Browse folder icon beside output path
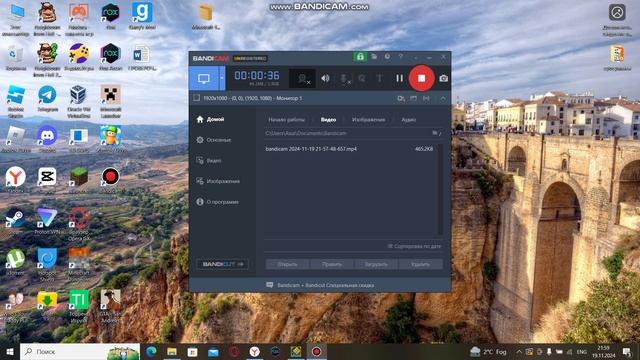 pos(436,133)
